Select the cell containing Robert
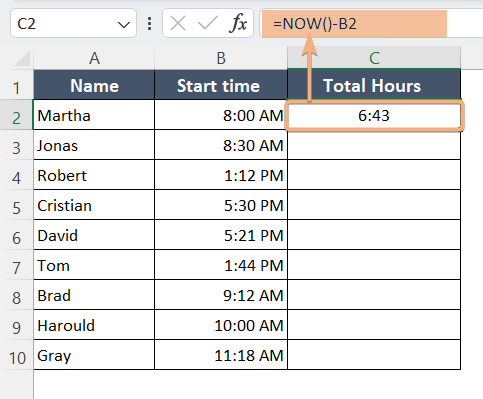Screen dimensions: 483x399 point(94,175)
